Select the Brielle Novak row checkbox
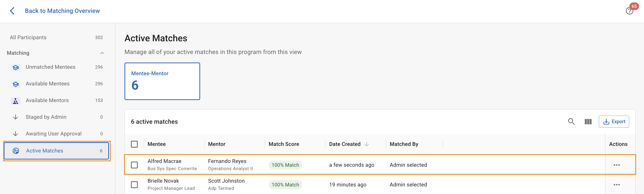This screenshot has width=644, height=194. [134, 185]
